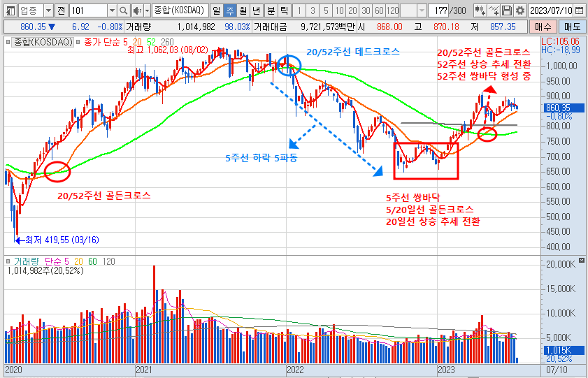Open the add candlestick chart tool
Image resolution: width=588 pixels, height=378 pixels.
[x=480, y=10]
